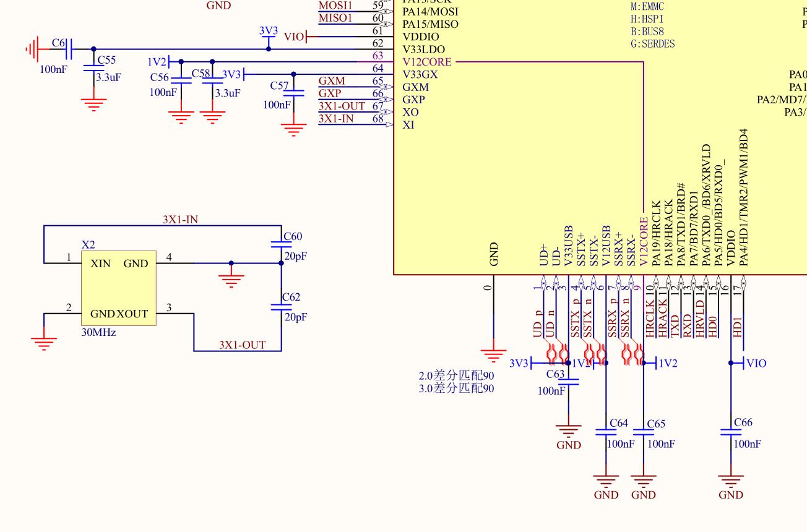The width and height of the screenshot is (807, 532).
Task: Select the SSRX_n net label
Action: [625, 317]
